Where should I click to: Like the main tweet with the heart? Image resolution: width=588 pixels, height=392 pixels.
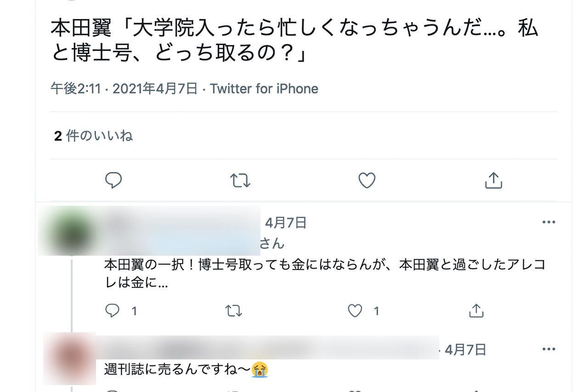tap(366, 181)
